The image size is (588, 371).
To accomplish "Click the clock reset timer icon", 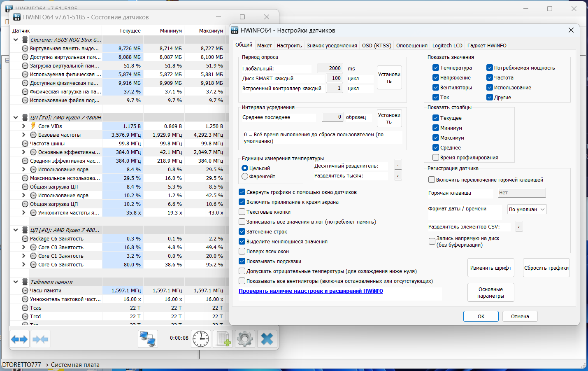I will click(201, 339).
